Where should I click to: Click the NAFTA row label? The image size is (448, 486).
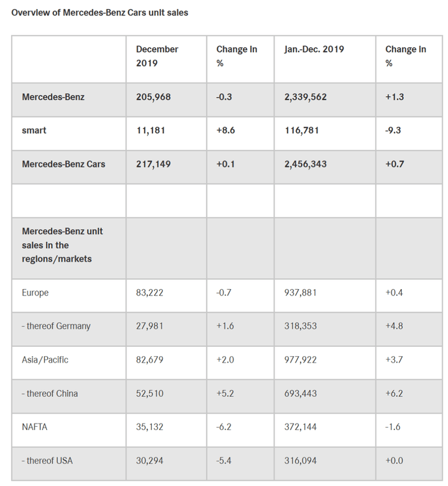tap(34, 427)
